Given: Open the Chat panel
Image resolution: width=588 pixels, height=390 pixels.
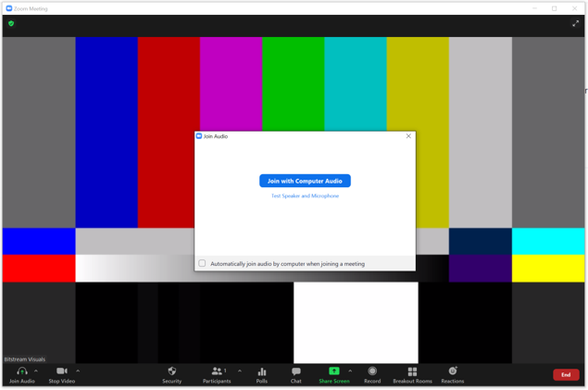Looking at the screenshot, I should pyautogui.click(x=295, y=371).
